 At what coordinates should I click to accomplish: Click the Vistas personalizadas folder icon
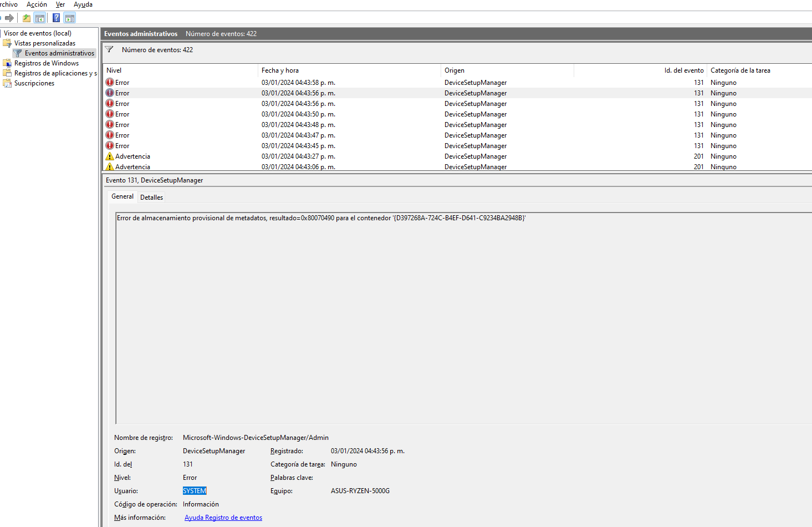(7, 43)
